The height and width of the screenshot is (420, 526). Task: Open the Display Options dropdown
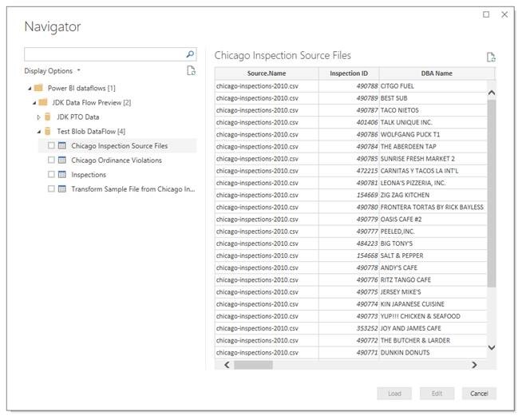tap(53, 71)
